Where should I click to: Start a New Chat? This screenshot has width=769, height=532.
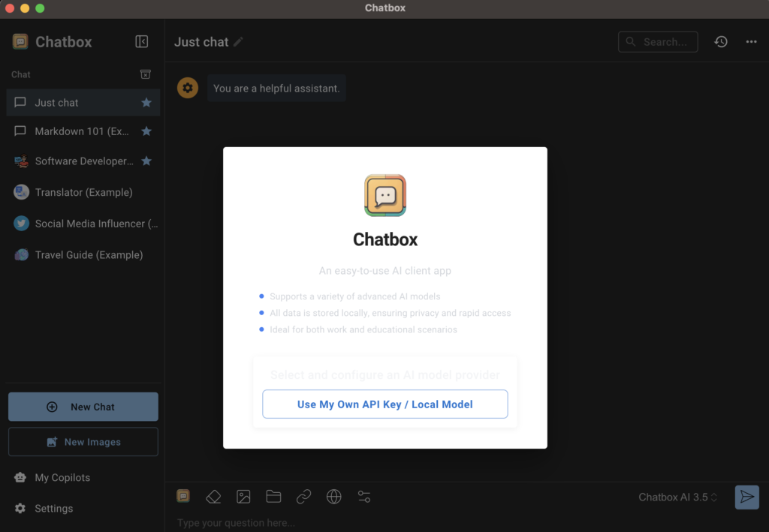coord(83,407)
